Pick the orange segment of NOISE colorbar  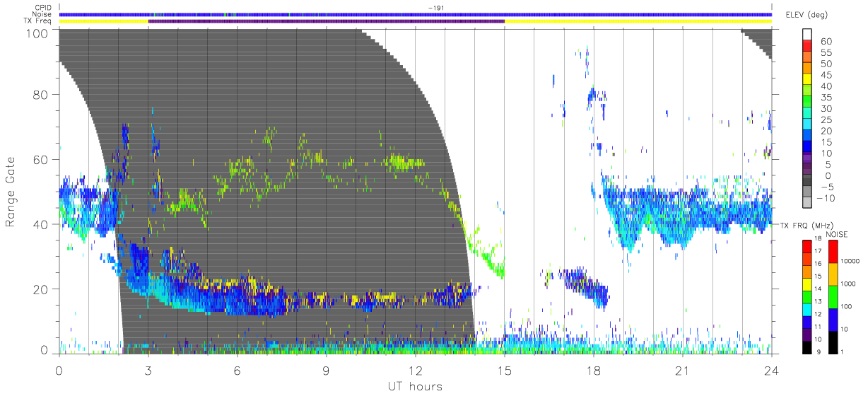(833, 274)
